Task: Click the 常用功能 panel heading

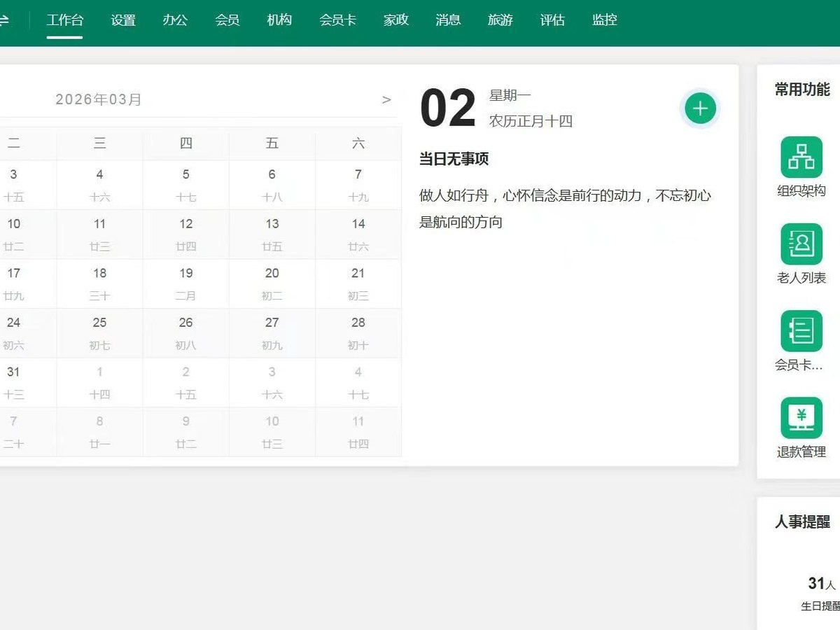Action: (x=802, y=89)
